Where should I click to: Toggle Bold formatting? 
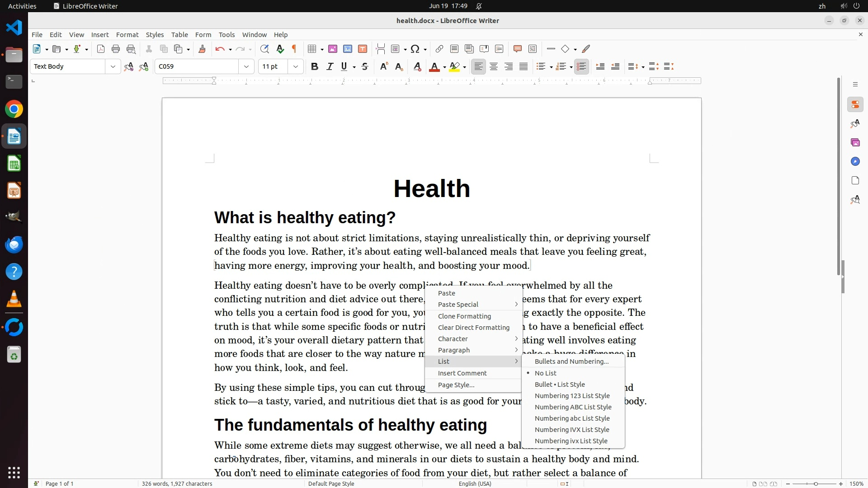point(315,67)
